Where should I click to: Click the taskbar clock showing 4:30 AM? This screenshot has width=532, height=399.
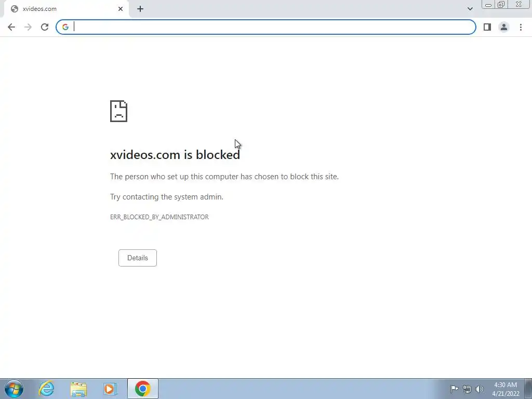point(506,389)
